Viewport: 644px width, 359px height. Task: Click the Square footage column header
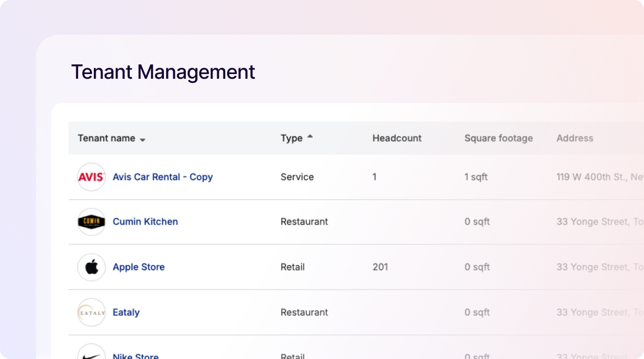click(x=498, y=138)
